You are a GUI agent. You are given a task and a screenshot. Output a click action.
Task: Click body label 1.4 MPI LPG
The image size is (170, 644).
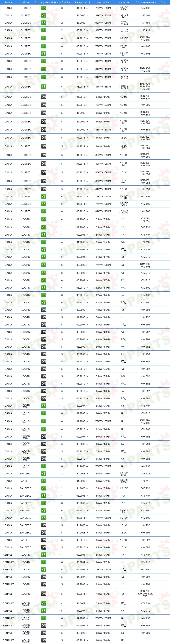pyautogui.click(x=123, y=481)
